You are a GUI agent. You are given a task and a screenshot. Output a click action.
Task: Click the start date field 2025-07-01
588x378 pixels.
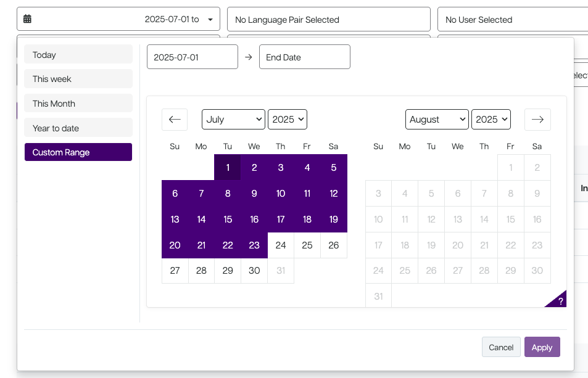point(192,57)
